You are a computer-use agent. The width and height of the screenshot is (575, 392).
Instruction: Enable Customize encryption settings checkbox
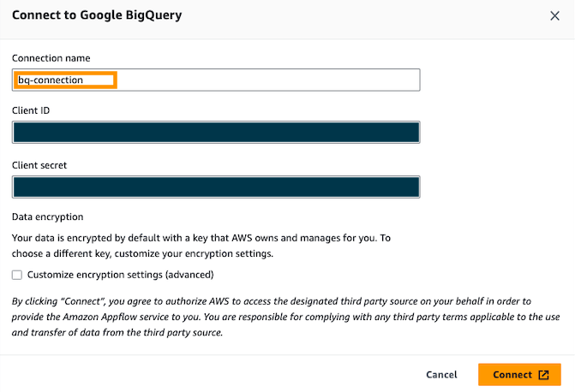click(17, 275)
